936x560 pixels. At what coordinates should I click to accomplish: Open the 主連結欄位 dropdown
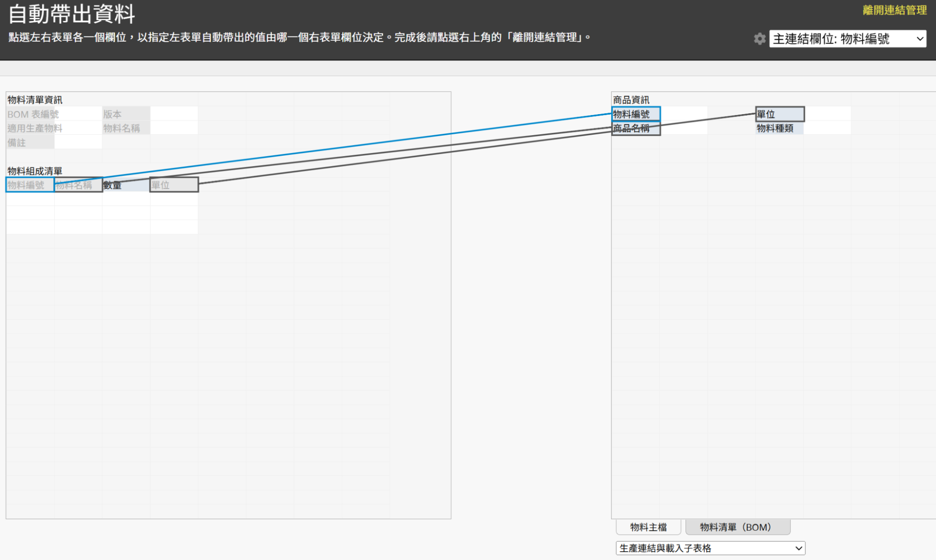click(847, 39)
